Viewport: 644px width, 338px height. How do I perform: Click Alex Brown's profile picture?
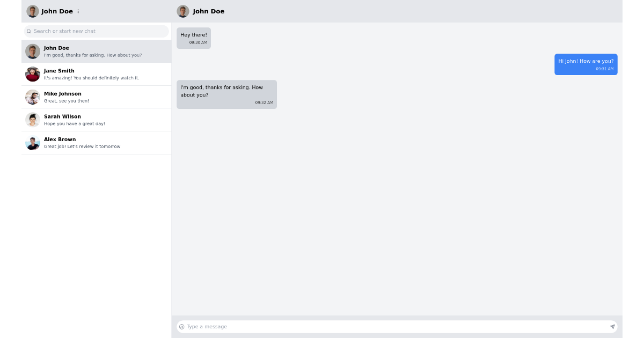[32, 142]
